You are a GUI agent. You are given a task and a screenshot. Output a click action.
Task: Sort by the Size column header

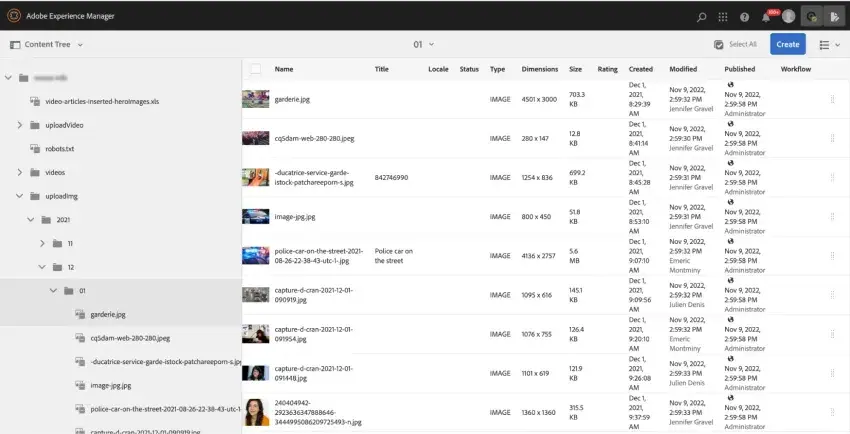tap(575, 69)
